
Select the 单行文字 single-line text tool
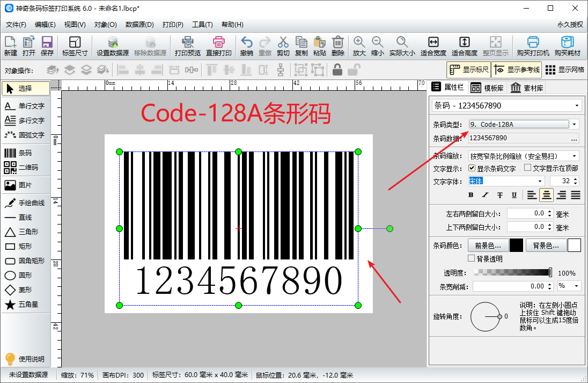26,106
